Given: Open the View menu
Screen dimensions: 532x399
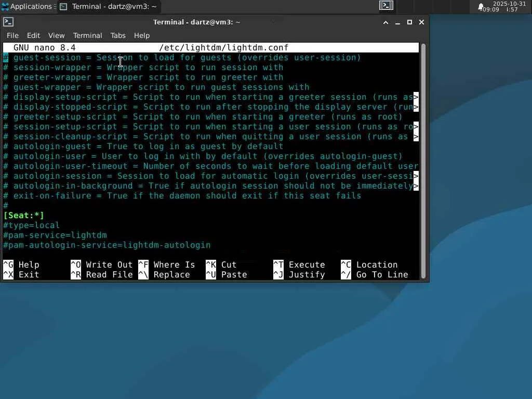Looking at the screenshot, I should pyautogui.click(x=56, y=35).
